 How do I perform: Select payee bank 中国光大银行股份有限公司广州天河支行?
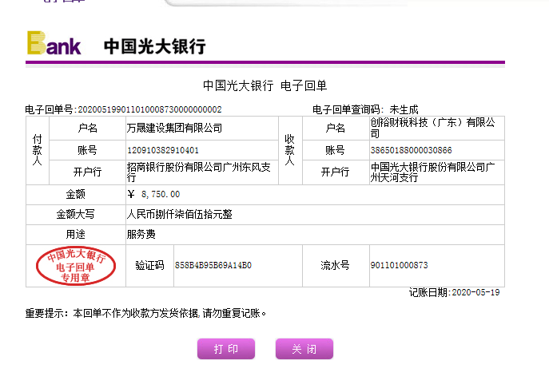[433, 172]
